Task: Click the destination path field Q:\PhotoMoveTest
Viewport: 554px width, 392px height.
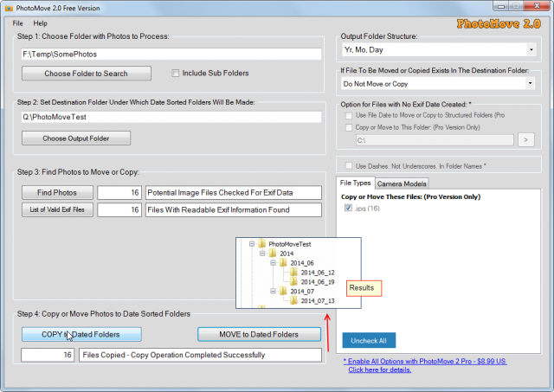Action: point(171,117)
